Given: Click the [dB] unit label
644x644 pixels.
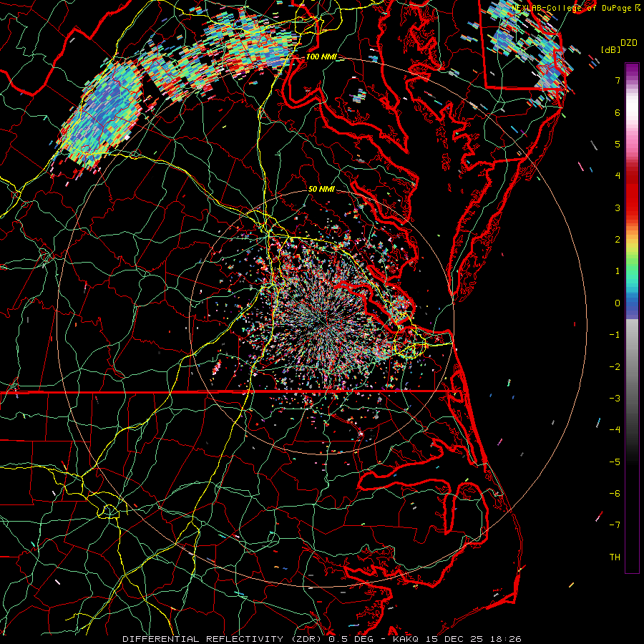Looking at the screenshot, I should [610, 49].
